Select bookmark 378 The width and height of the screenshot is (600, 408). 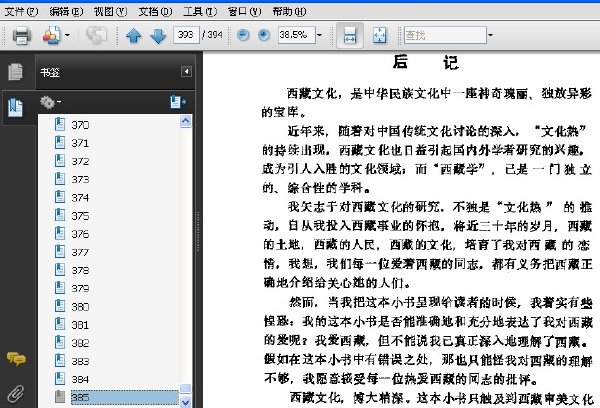click(80, 270)
